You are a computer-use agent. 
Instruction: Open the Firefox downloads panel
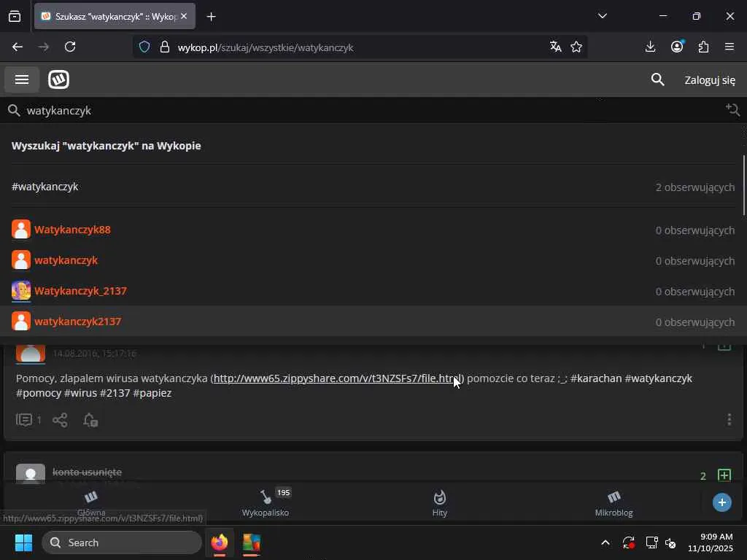pos(650,47)
